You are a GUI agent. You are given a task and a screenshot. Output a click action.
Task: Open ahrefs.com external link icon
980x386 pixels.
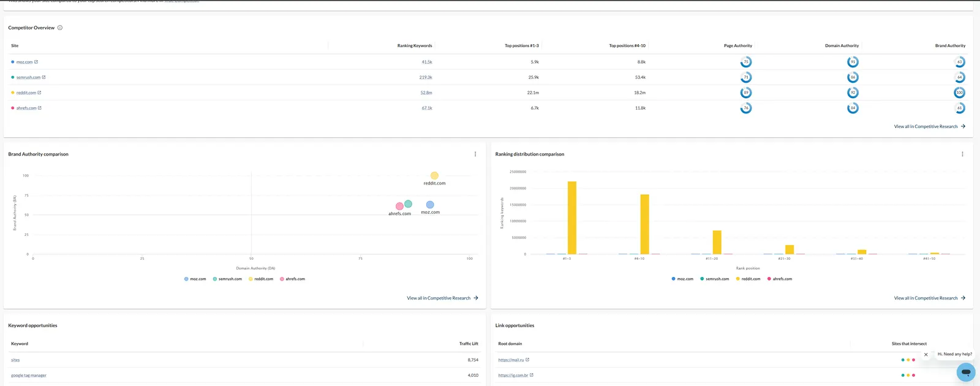coord(40,108)
